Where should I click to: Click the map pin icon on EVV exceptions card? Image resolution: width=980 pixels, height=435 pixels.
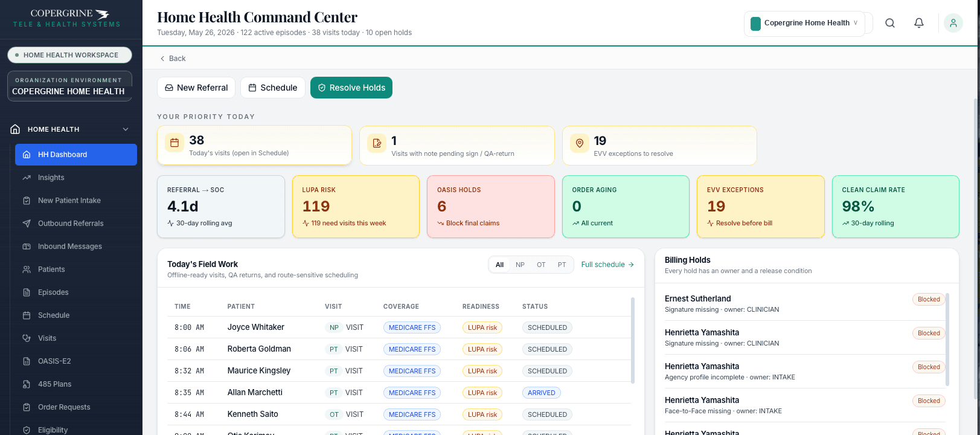[x=580, y=143]
